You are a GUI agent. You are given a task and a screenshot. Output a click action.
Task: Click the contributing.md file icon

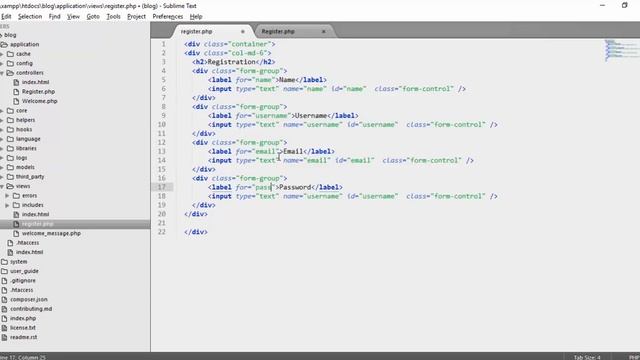coord(4,309)
